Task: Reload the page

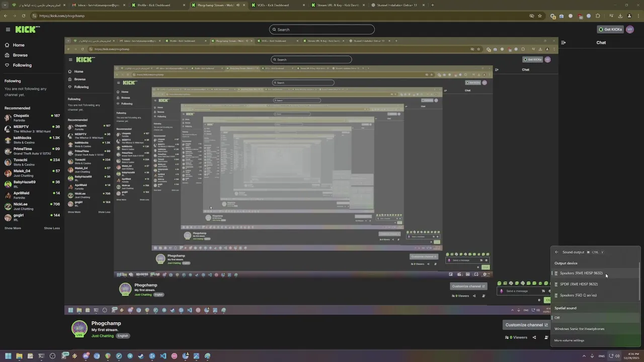Action: tap(24, 16)
